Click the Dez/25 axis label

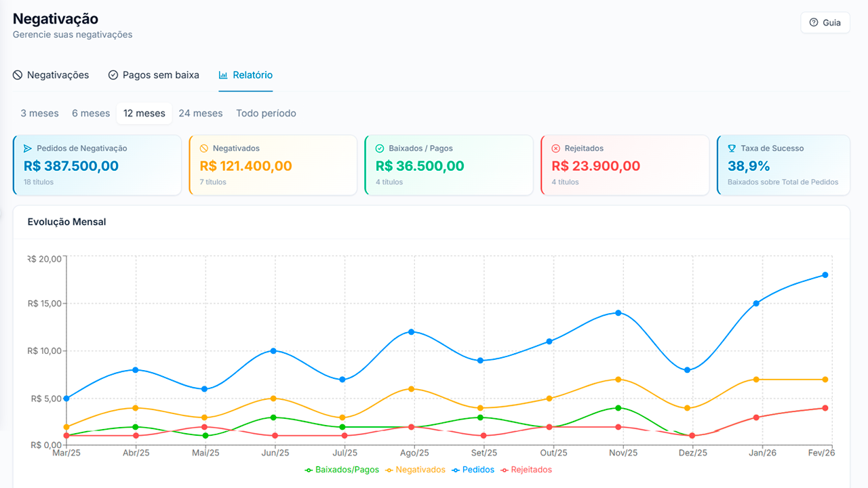693,453
